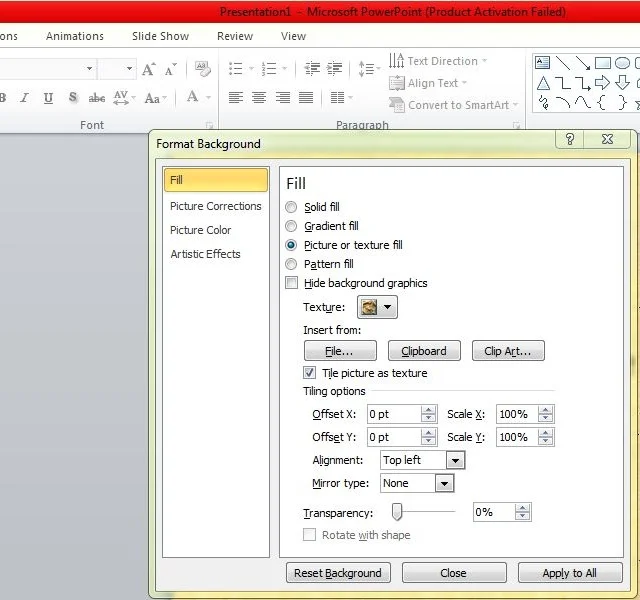Click the Scale Y input field
The width and height of the screenshot is (640, 600).
(517, 438)
